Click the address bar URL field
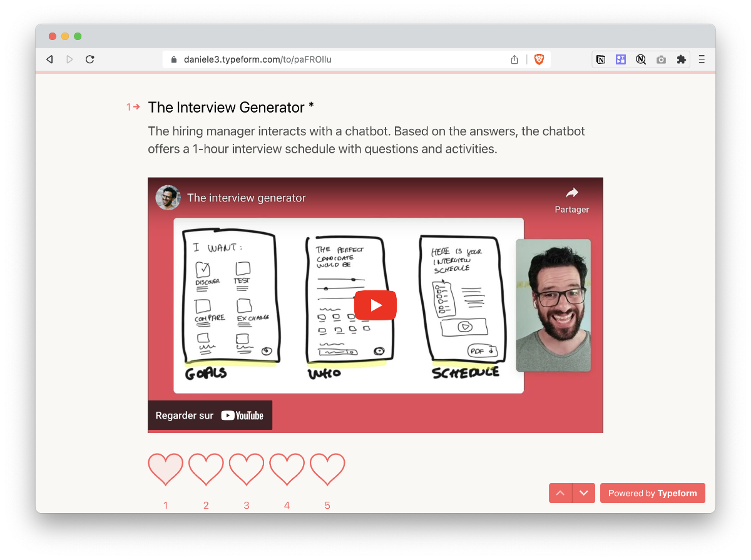Viewport: 751px width, 560px height. click(x=338, y=59)
